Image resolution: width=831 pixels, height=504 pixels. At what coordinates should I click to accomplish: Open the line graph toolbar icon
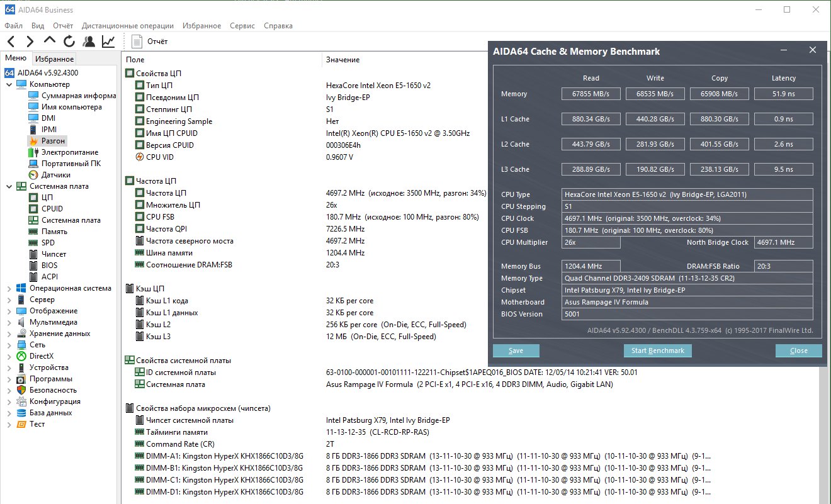pyautogui.click(x=108, y=42)
